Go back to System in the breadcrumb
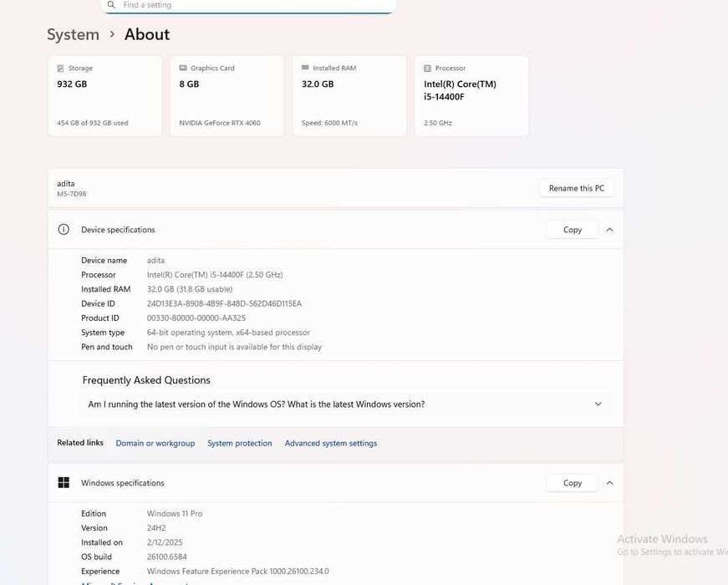 point(73,34)
